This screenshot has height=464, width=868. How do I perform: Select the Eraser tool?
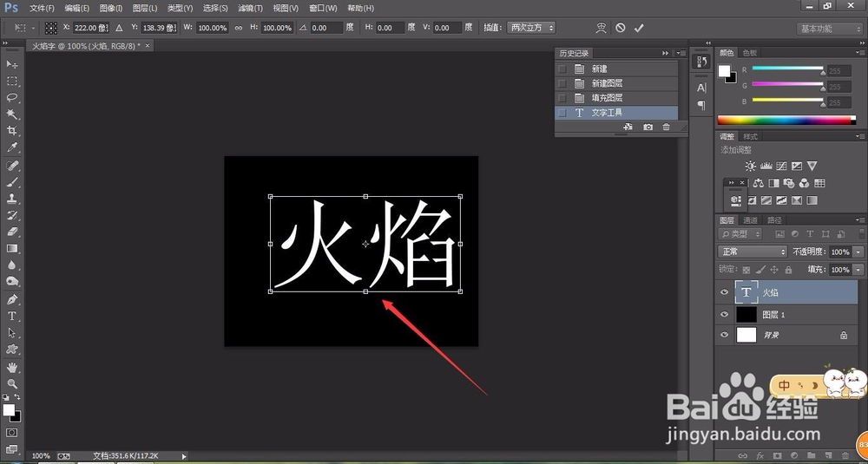[11, 232]
